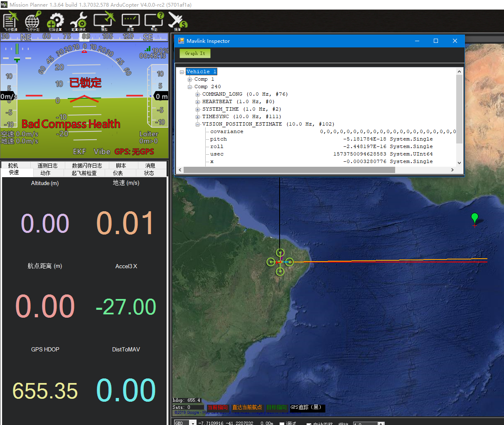Viewport: 504px width, 425px height.
Task: Open the 终端 (Terminal) screen
Action: pyautogui.click(x=130, y=21)
